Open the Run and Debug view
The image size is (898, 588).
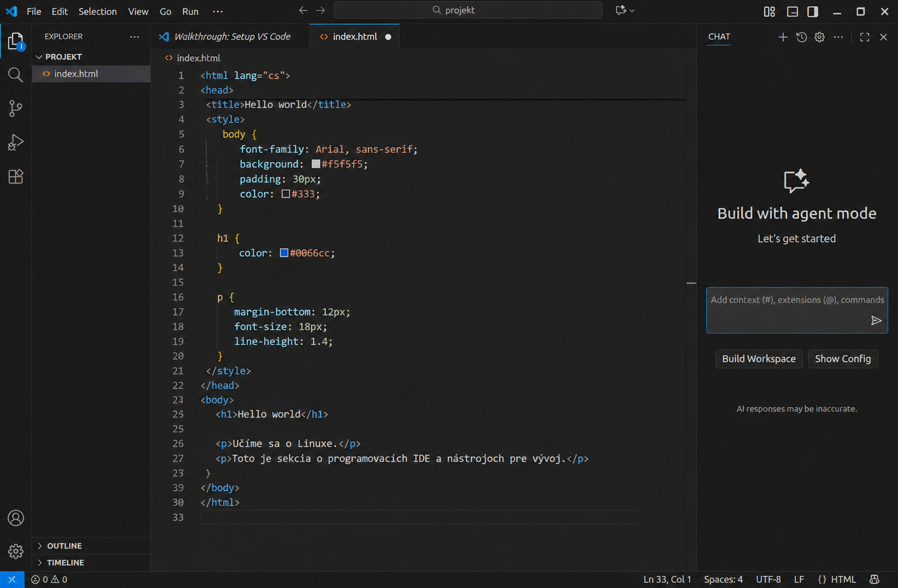(x=16, y=143)
